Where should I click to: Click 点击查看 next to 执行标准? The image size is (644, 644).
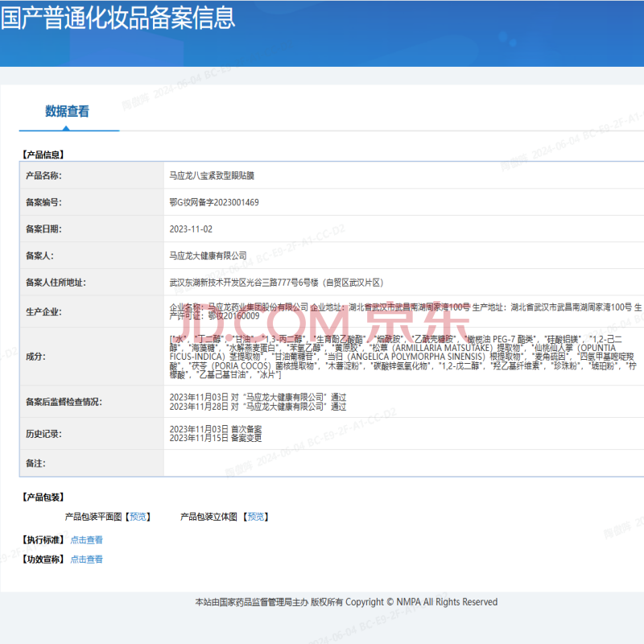tap(86, 540)
